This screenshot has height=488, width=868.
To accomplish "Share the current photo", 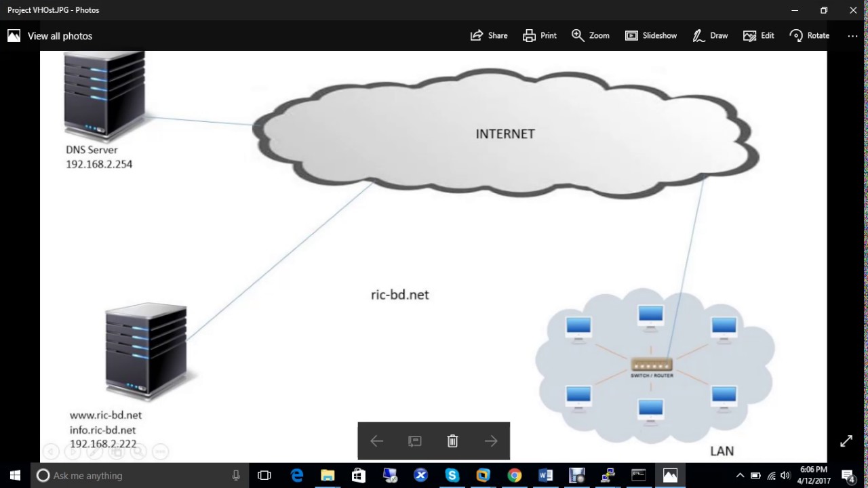I will 489,36.
